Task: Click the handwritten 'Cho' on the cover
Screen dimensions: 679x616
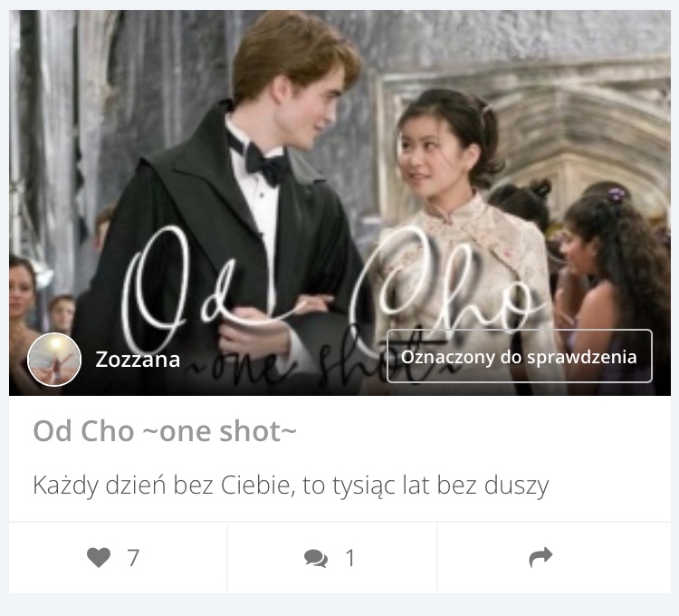Action: [450, 282]
